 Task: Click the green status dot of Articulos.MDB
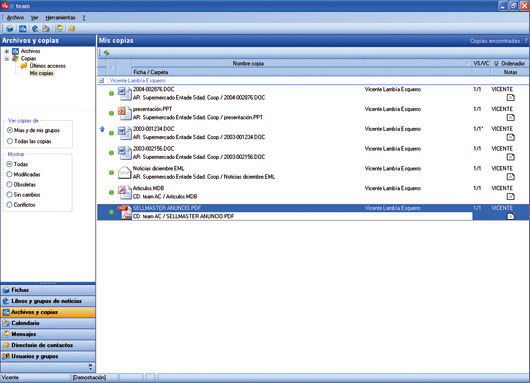[111, 192]
